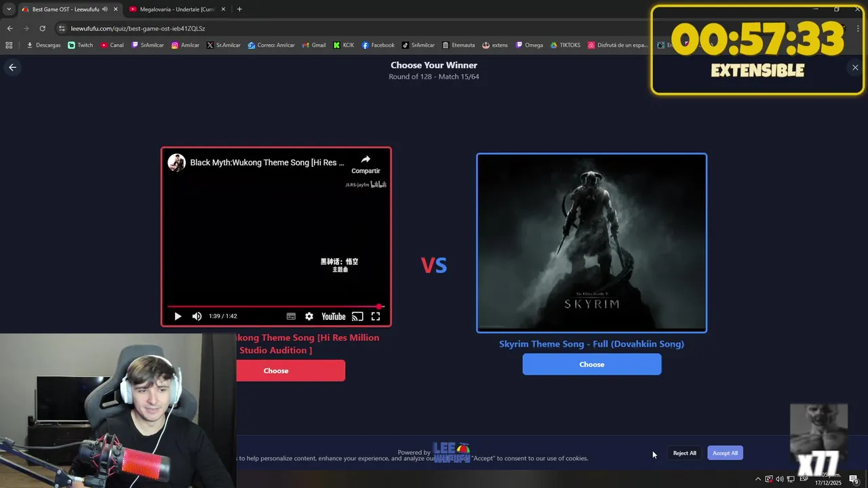Open the Omega bookmark

(x=530, y=45)
